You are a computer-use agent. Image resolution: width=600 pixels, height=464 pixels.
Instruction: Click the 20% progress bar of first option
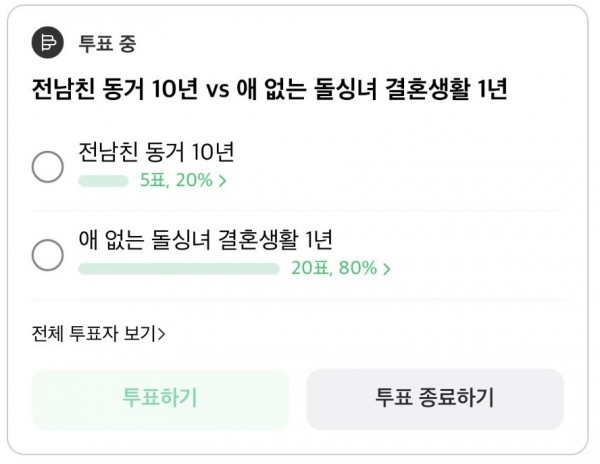coord(103,181)
